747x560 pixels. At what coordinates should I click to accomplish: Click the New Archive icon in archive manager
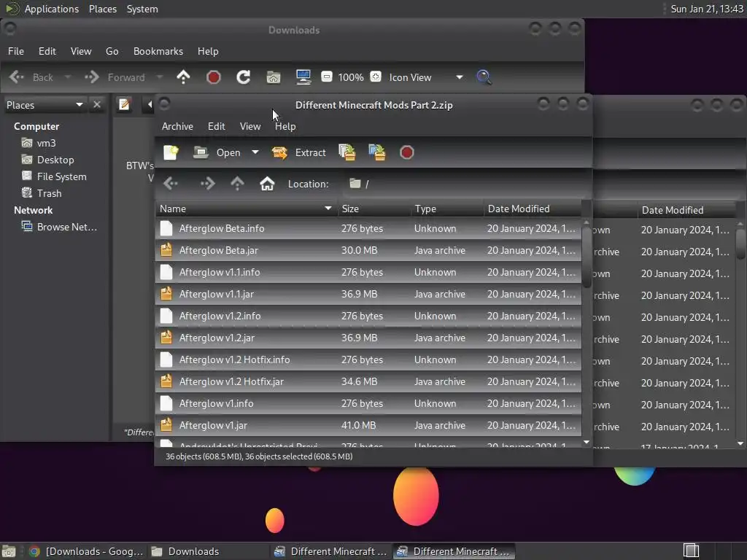[x=171, y=152]
